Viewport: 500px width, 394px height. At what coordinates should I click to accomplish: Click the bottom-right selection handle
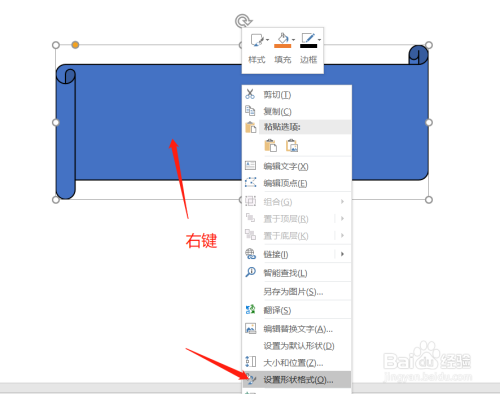coord(429,200)
